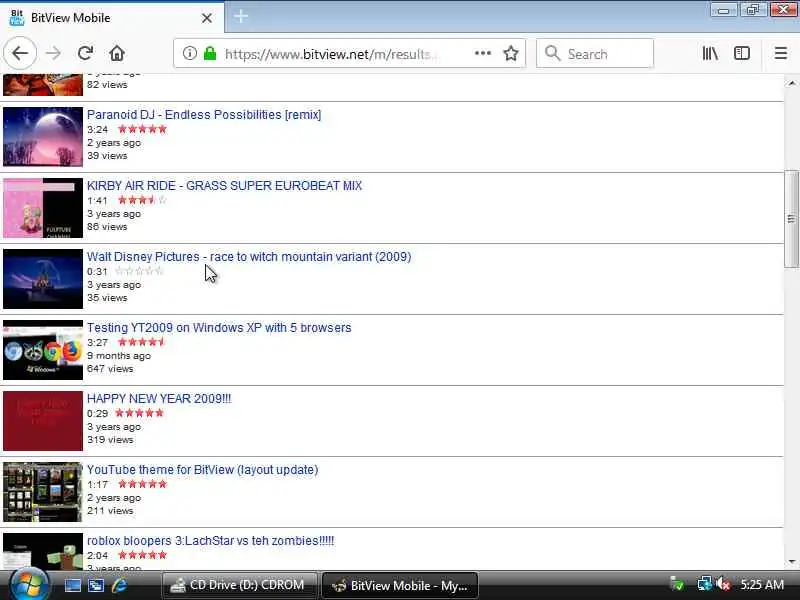The width and height of the screenshot is (800, 600).
Task: Click the star rating for HAPPY NEW YEAR 2009
Action: [x=139, y=413]
